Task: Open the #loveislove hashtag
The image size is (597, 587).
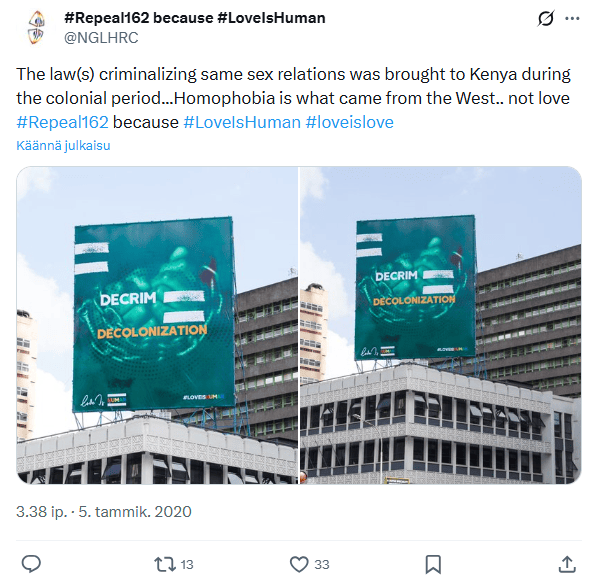Action: coord(350,122)
